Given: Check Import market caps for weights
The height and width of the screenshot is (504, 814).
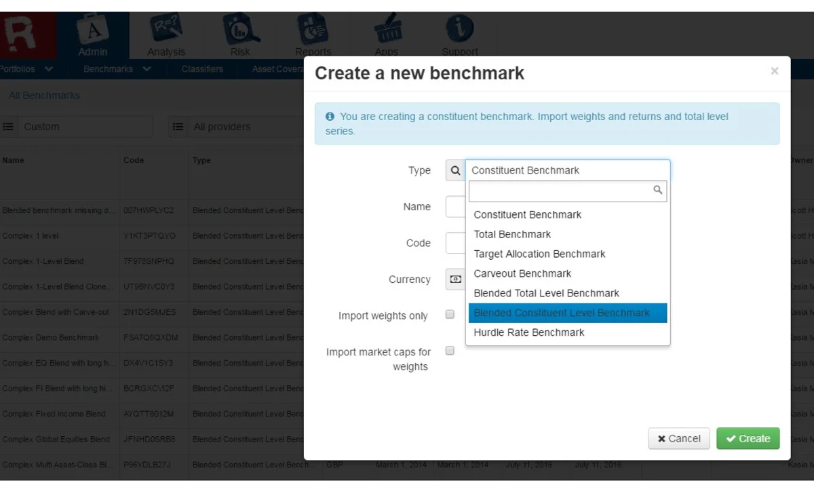Looking at the screenshot, I should point(450,351).
